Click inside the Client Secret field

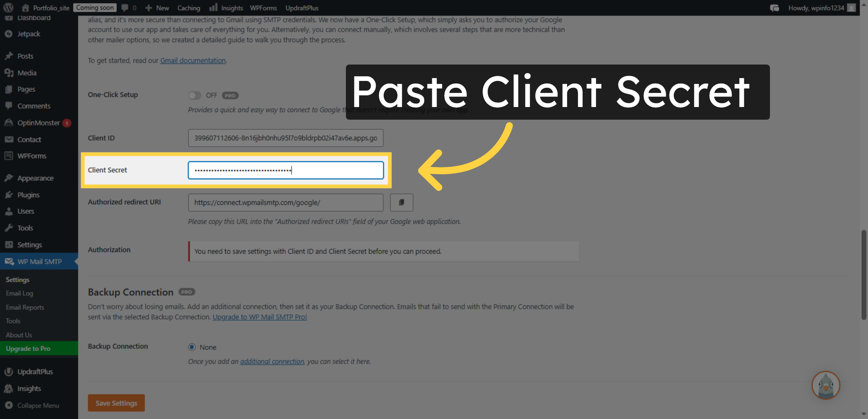coord(286,170)
